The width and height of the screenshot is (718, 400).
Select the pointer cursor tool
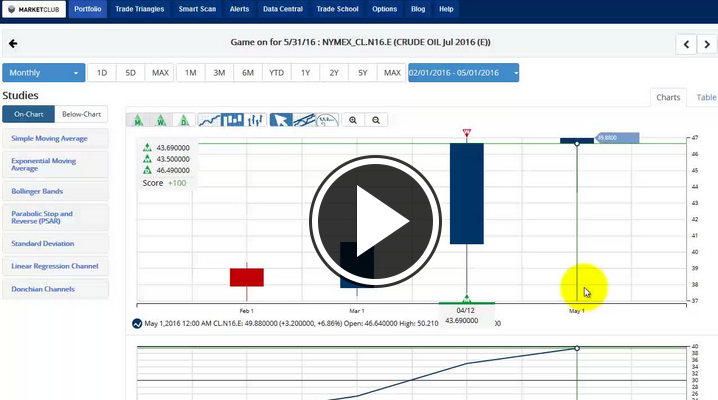click(x=281, y=120)
